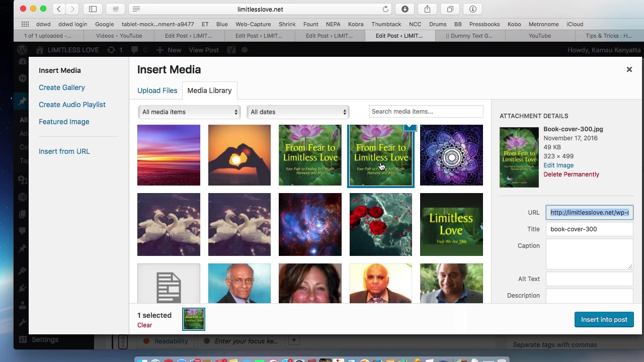Image resolution: width=644 pixels, height=362 pixels.
Task: Select the woman portrait thumbnail
Action: (310, 284)
